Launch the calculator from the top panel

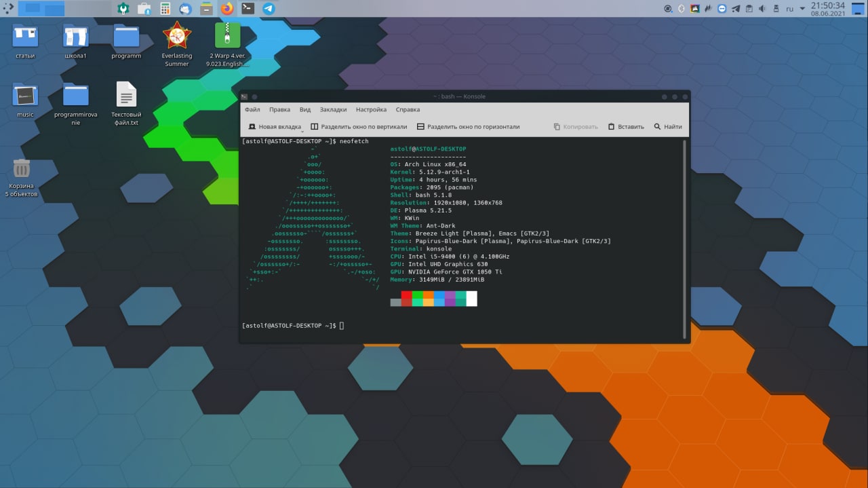coord(165,9)
